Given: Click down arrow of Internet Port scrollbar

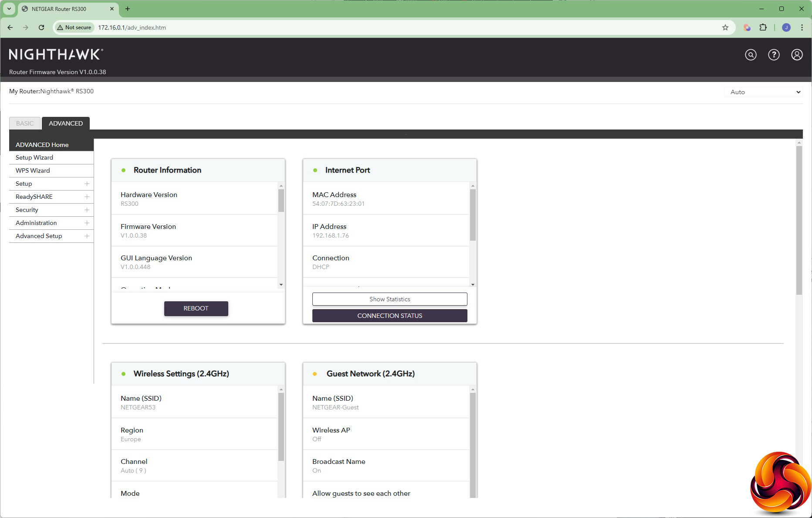Looking at the screenshot, I should [x=473, y=285].
